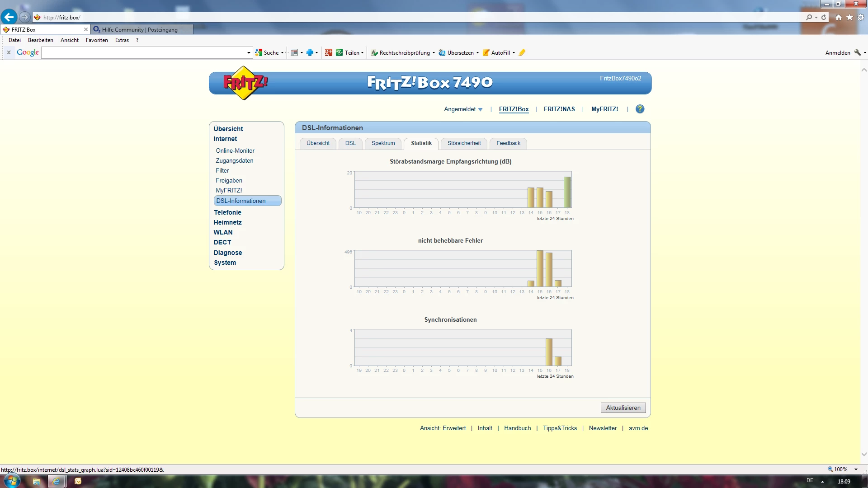Viewport: 868px width, 488px height.
Task: Open Google toolbar wrench settings
Action: 858,53
